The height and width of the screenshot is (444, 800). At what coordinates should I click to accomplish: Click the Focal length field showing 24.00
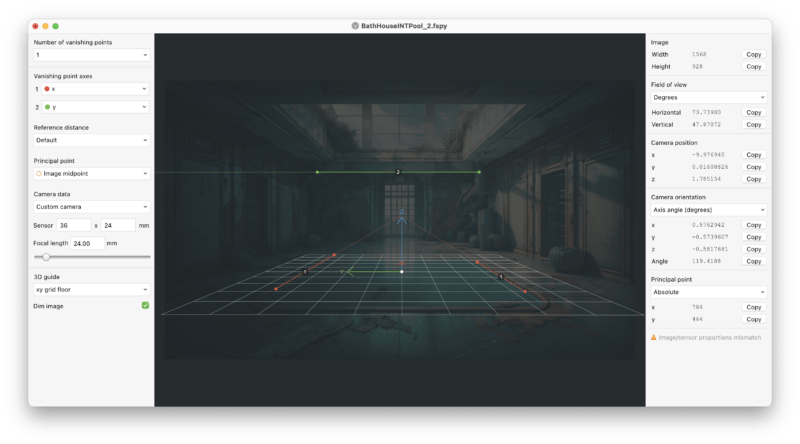87,243
